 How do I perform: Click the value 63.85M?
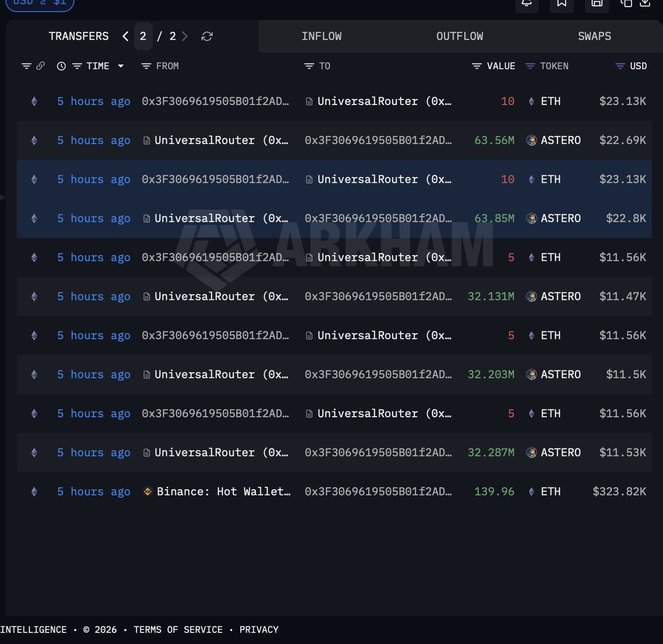click(x=494, y=218)
